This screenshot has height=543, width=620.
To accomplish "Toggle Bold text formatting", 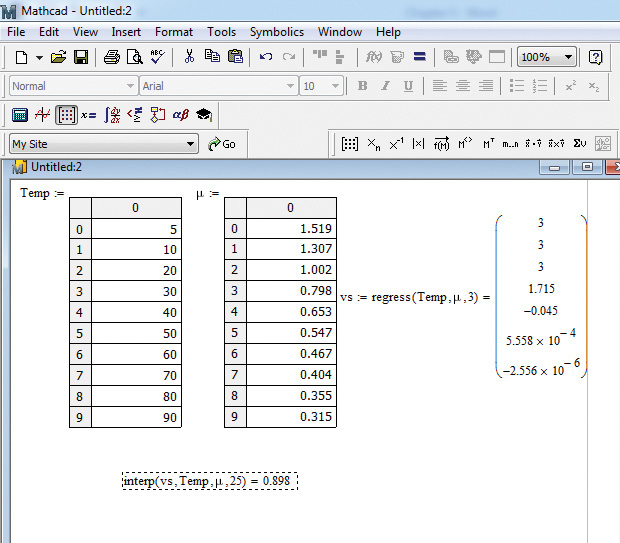I will (363, 86).
